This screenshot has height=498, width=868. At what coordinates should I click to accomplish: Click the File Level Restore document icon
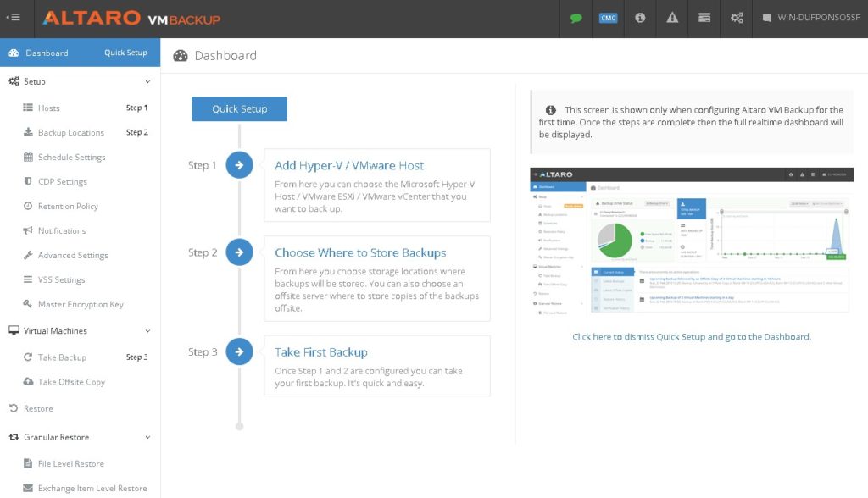pyautogui.click(x=28, y=463)
